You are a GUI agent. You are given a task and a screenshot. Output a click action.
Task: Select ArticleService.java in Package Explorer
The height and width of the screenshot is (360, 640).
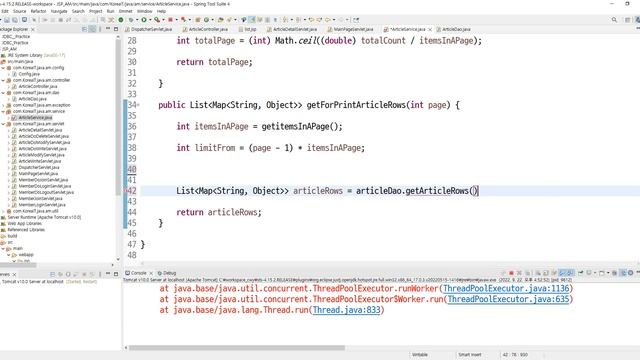click(x=35, y=118)
